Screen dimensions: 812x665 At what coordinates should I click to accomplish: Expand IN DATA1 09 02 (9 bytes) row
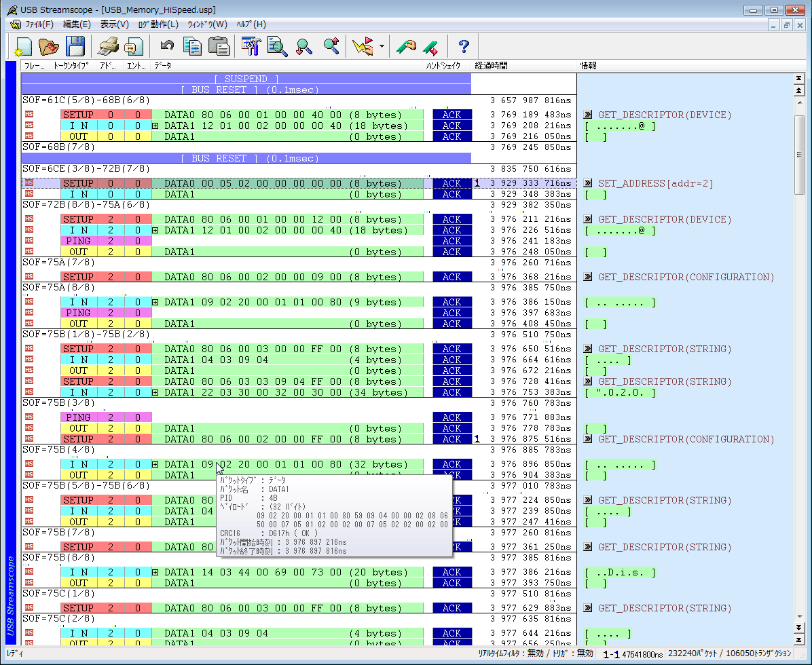tap(155, 302)
